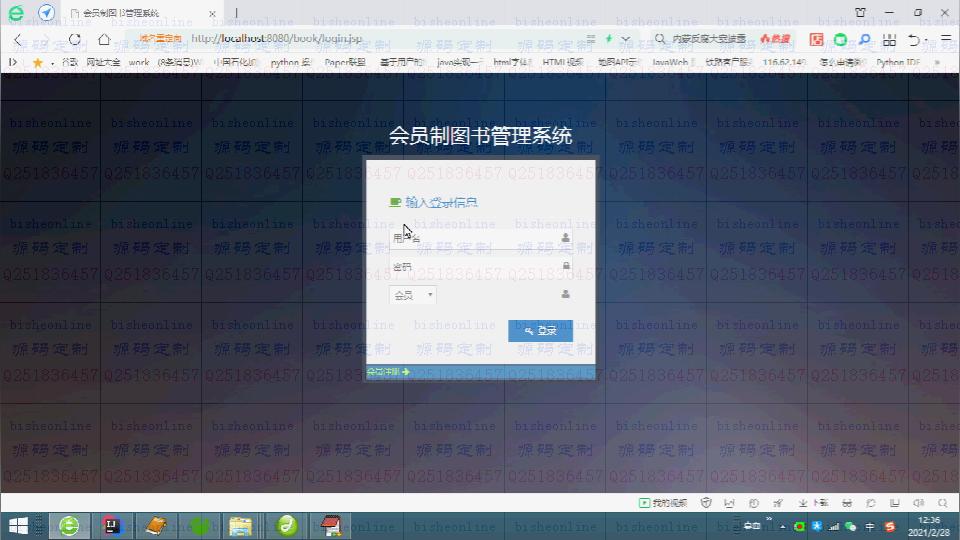The image size is (960, 540).
Task: Open the HTML视频 bookmark
Action: click(563, 62)
